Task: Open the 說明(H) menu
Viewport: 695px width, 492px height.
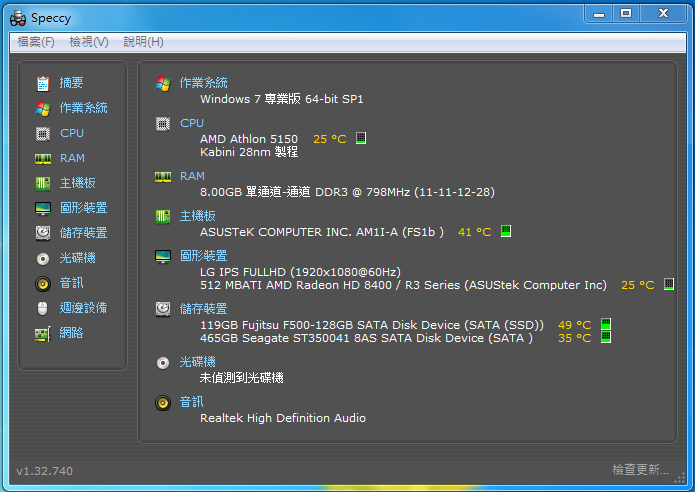Action: point(143,42)
